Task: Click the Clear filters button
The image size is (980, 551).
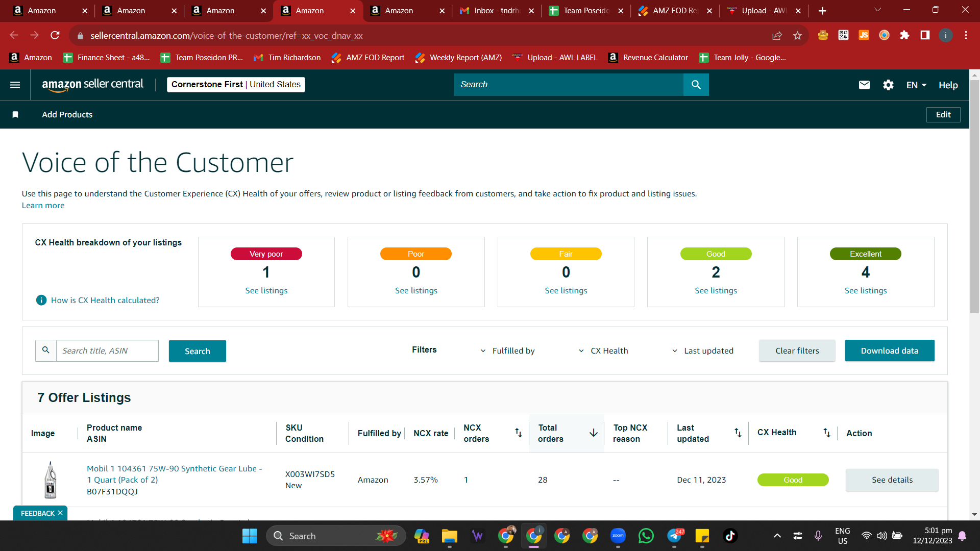Action: (x=797, y=350)
